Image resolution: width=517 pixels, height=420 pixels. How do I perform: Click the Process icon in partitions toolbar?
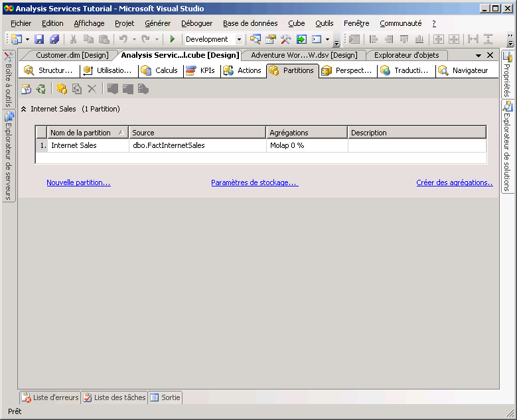[26, 89]
